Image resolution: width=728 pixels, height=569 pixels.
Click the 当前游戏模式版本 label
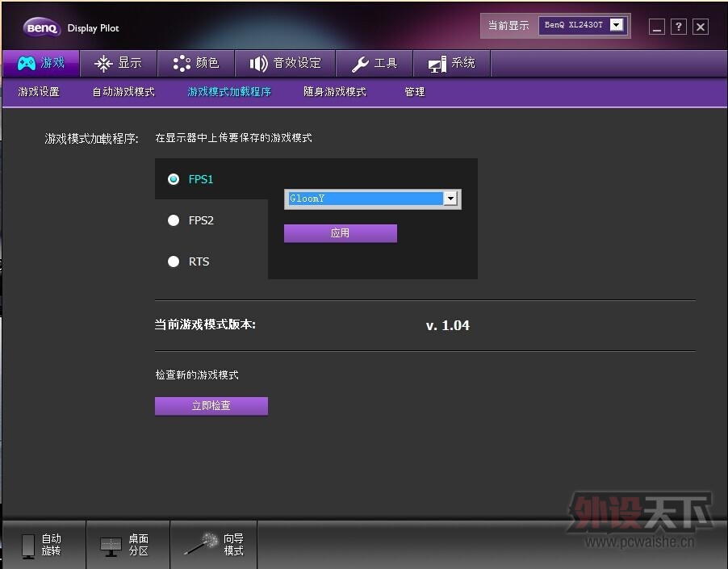click(205, 324)
